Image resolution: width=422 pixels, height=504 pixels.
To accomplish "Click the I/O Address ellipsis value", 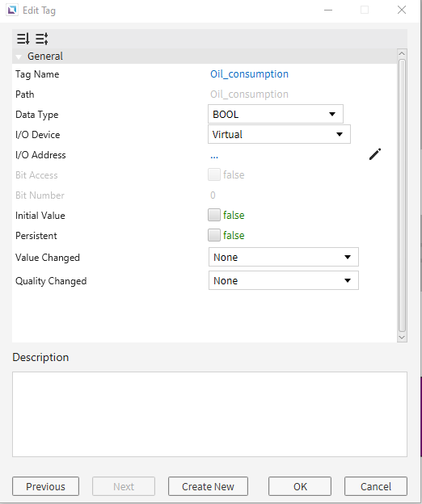I will click(x=214, y=157).
